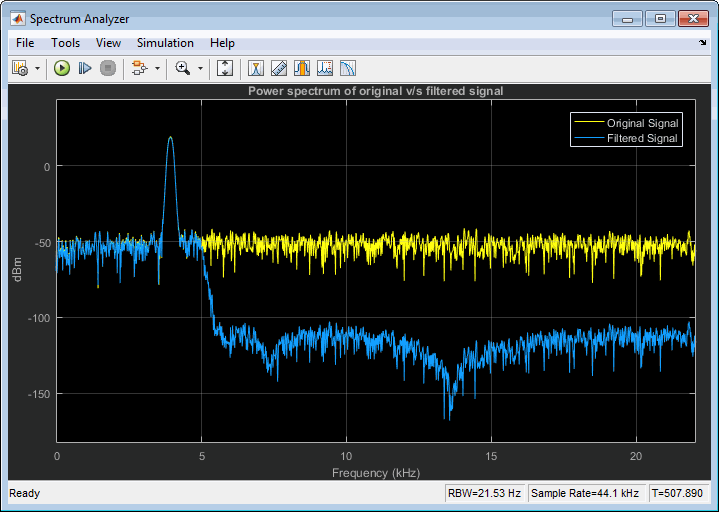Open the Tools menu
The height and width of the screenshot is (512, 719).
pyautogui.click(x=65, y=43)
